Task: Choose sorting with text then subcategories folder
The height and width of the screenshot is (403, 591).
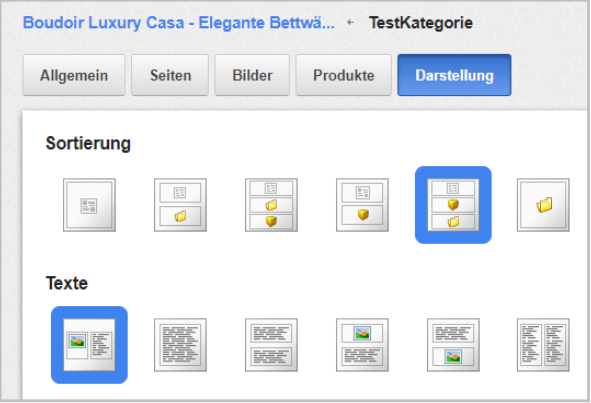Action: point(180,205)
